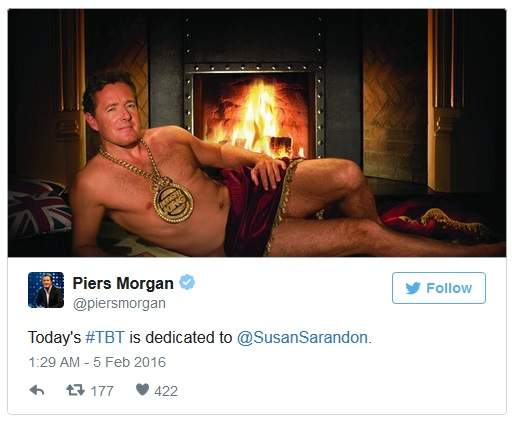Viewport: 512px width, 424px height.
Task: Visit the @SusanSarandon mention link
Action: coord(302,337)
